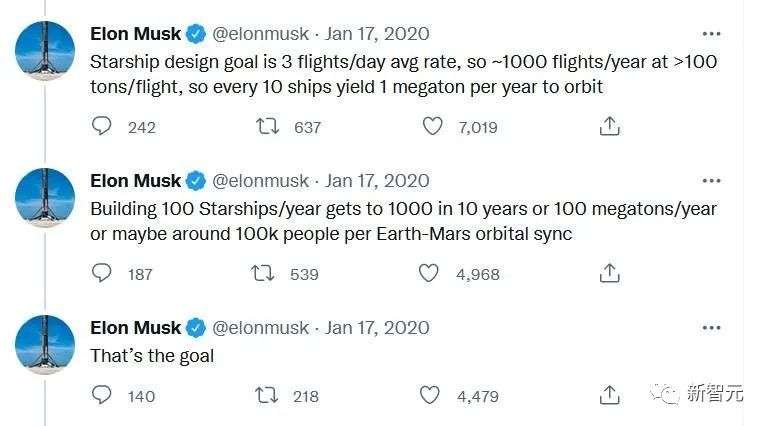
Task: Open more options on first tweet
Action: [x=711, y=34]
